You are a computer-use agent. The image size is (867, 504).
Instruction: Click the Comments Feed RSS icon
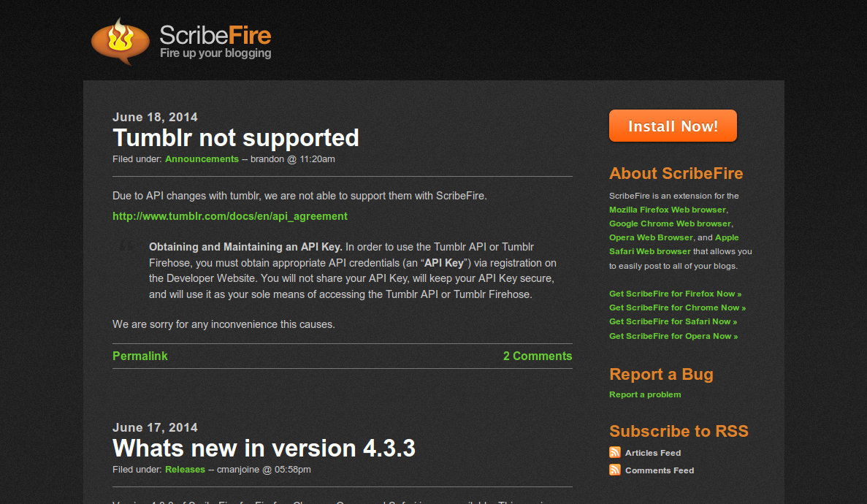pyautogui.click(x=615, y=470)
